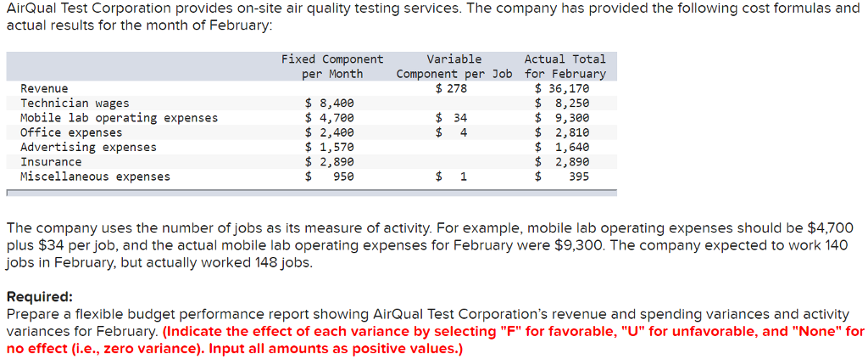Click the Variable Component per Job header
868x359 pixels.
point(454,66)
